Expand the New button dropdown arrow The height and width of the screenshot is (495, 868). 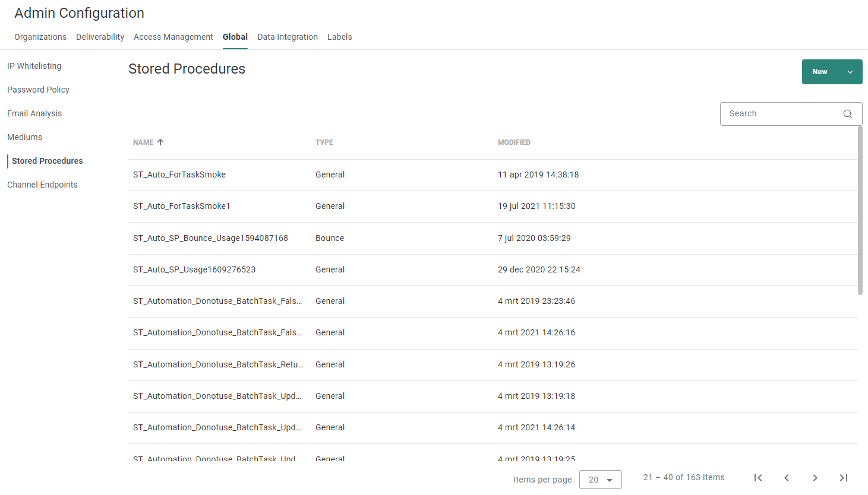850,72
